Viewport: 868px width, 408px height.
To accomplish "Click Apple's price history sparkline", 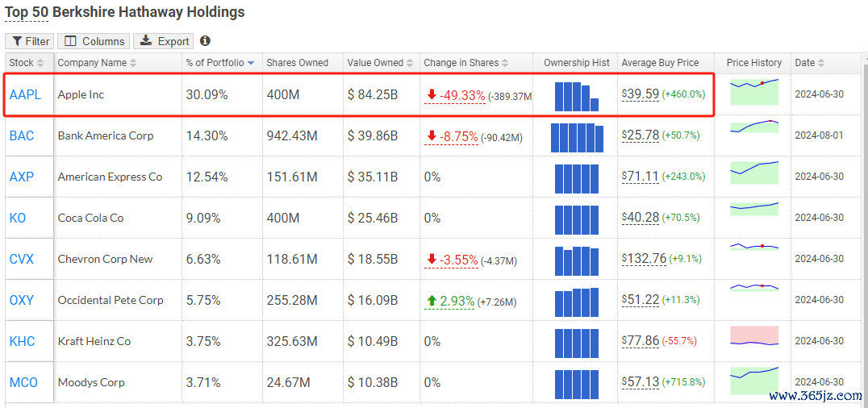I will click(754, 91).
